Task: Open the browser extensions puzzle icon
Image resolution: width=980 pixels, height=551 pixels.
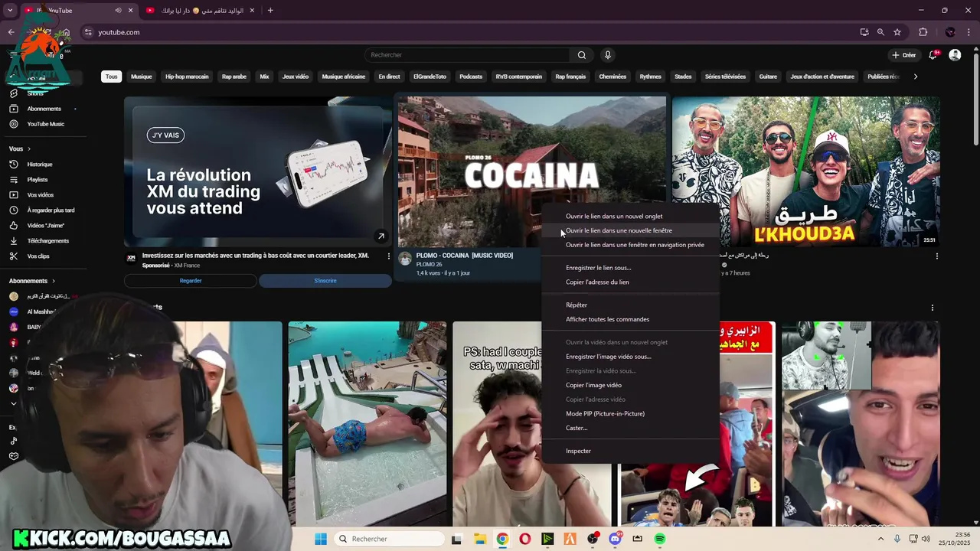Action: (923, 32)
